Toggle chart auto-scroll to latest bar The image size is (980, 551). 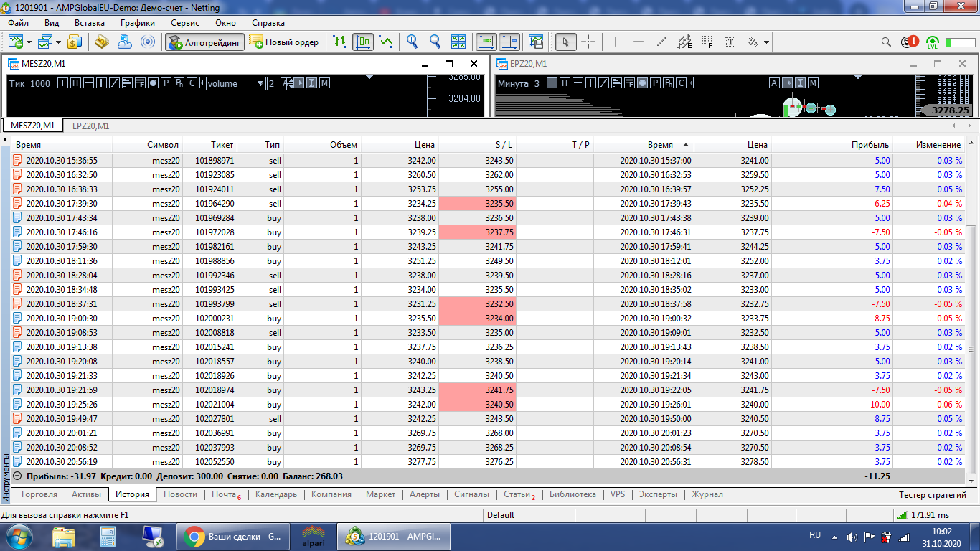pyautogui.click(x=486, y=42)
